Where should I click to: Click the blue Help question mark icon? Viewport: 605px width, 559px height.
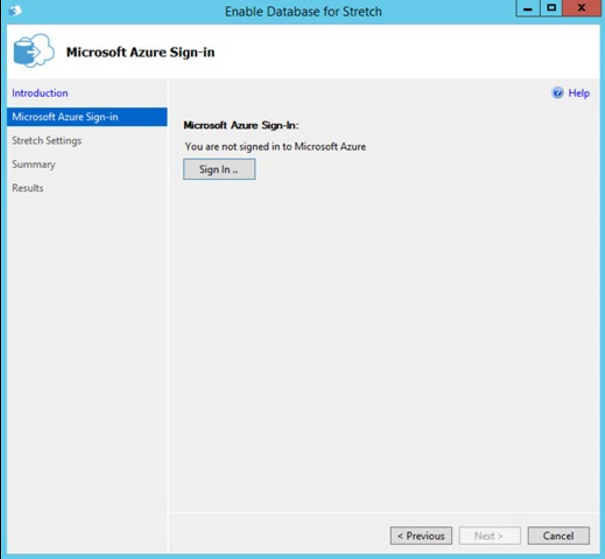point(558,93)
